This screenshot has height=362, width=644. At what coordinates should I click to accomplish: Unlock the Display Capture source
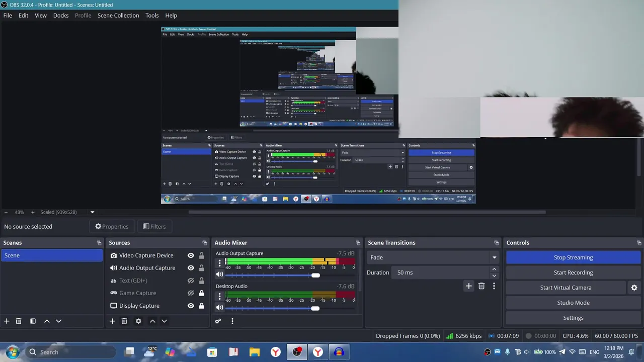click(201, 306)
